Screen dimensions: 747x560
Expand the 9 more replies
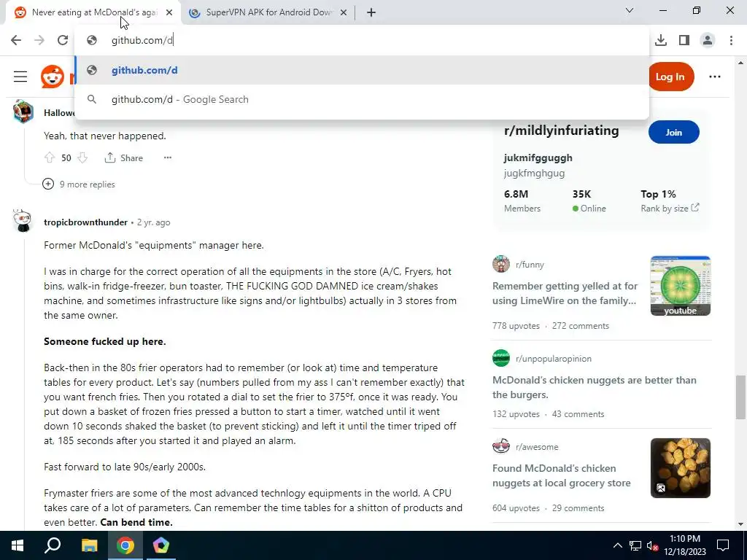79,184
